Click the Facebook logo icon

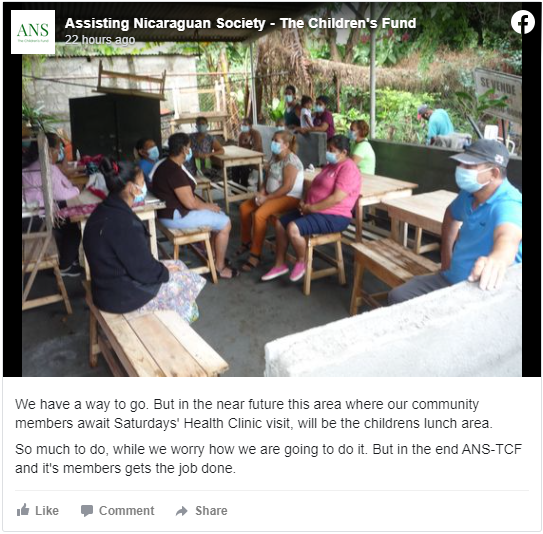523,22
